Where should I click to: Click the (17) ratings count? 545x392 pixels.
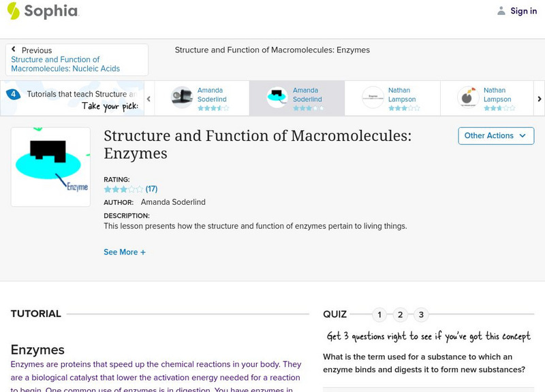(x=151, y=189)
